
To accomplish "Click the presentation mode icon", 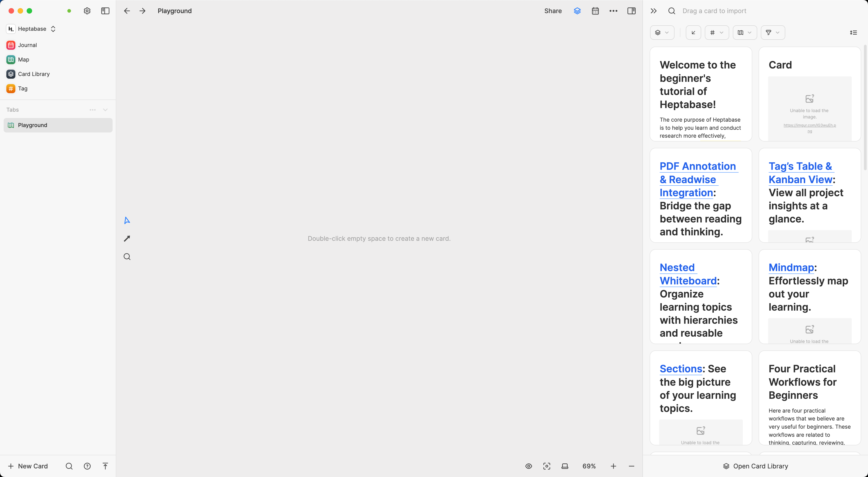I will point(565,466).
